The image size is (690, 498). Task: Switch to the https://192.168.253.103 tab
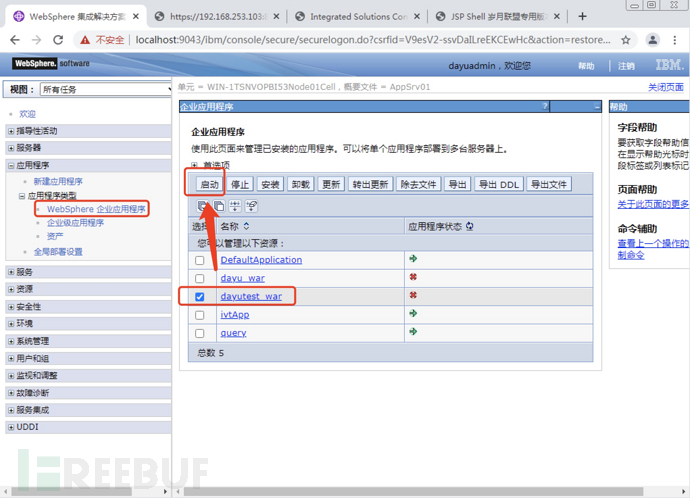(x=218, y=16)
